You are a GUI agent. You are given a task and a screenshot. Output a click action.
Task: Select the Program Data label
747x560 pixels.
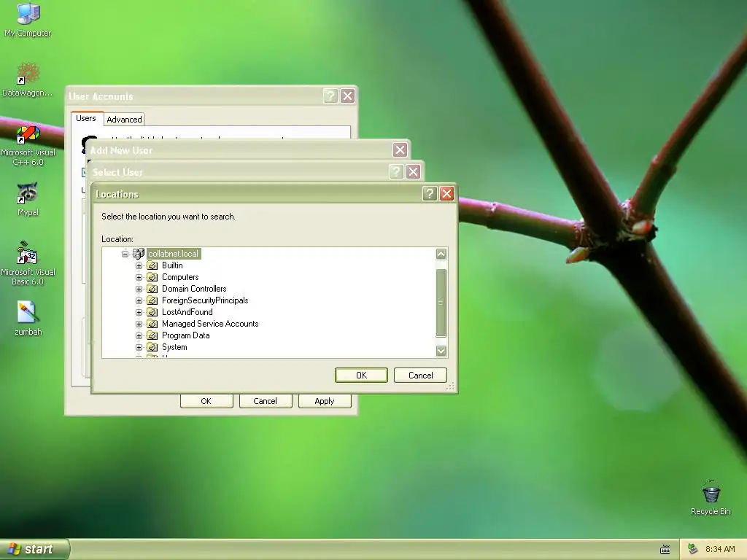(x=186, y=335)
